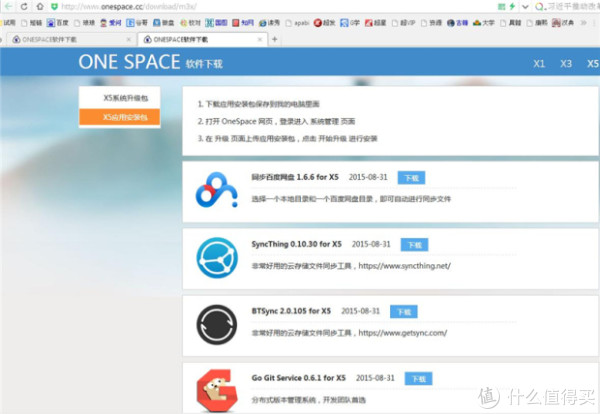The height and width of the screenshot is (414, 600).
Task: Download Go Git Service 0.6.1
Action: [418, 379]
